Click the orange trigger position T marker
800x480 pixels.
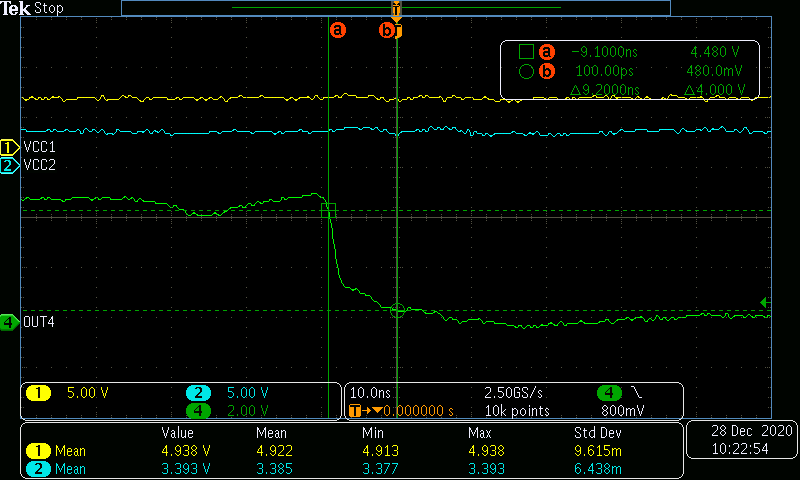tap(396, 10)
